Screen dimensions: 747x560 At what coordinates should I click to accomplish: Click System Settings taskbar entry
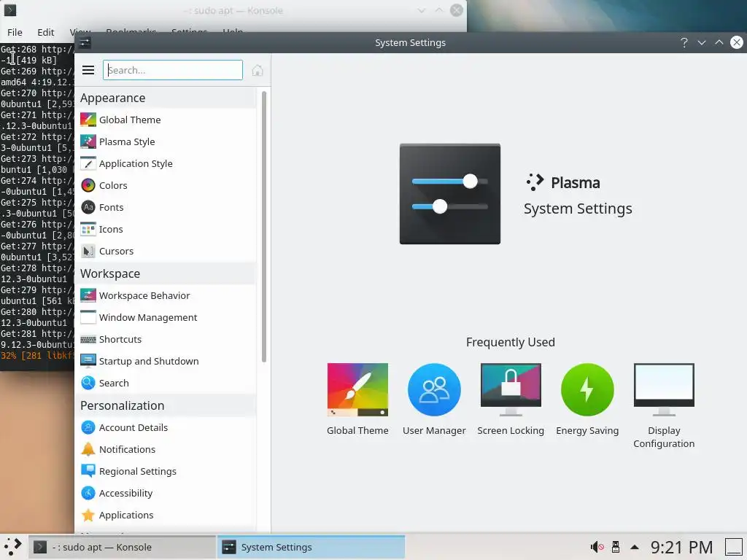(311, 547)
